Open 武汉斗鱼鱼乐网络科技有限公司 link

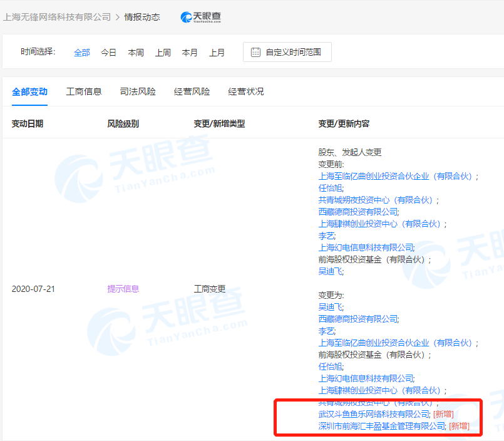(x=374, y=414)
